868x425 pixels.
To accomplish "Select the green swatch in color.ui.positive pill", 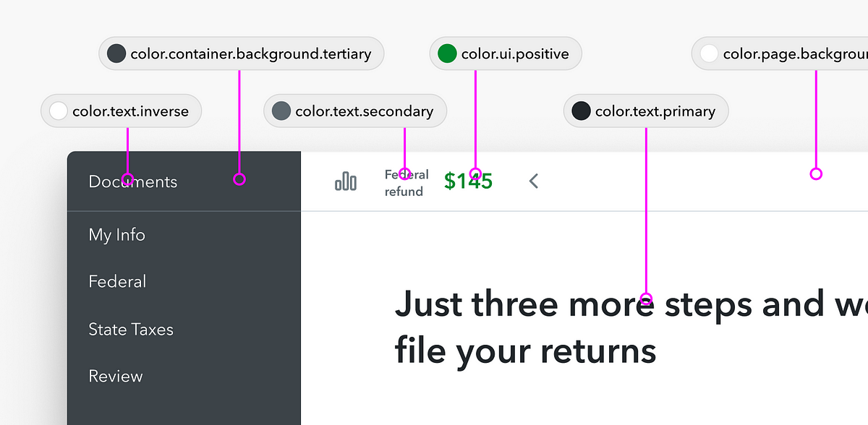I will click(448, 53).
